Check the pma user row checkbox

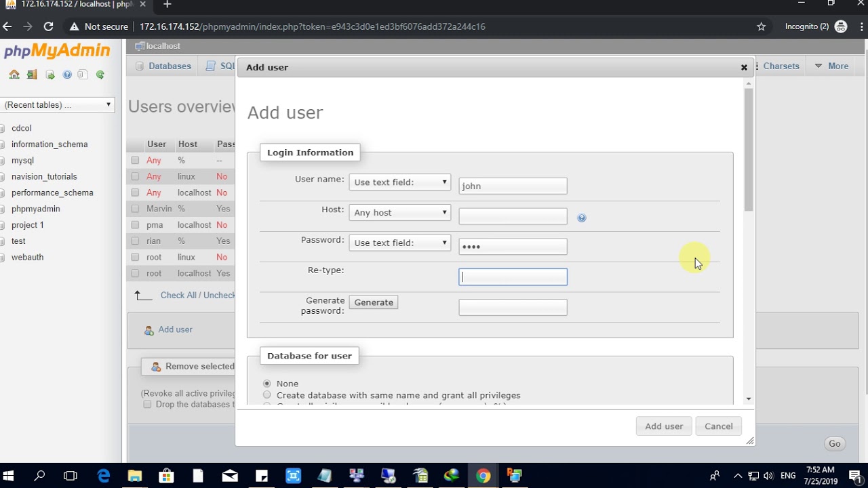135,225
